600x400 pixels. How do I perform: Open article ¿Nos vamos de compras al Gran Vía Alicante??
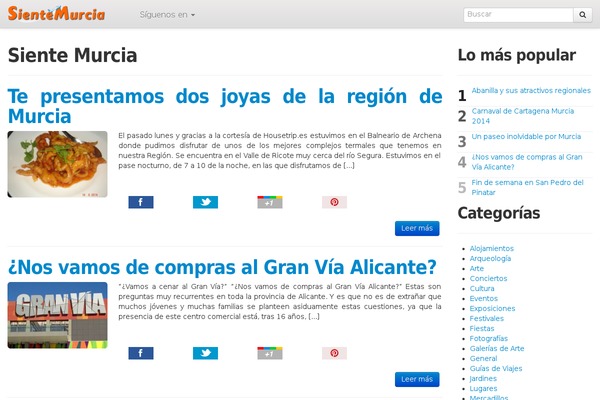pos(222,267)
